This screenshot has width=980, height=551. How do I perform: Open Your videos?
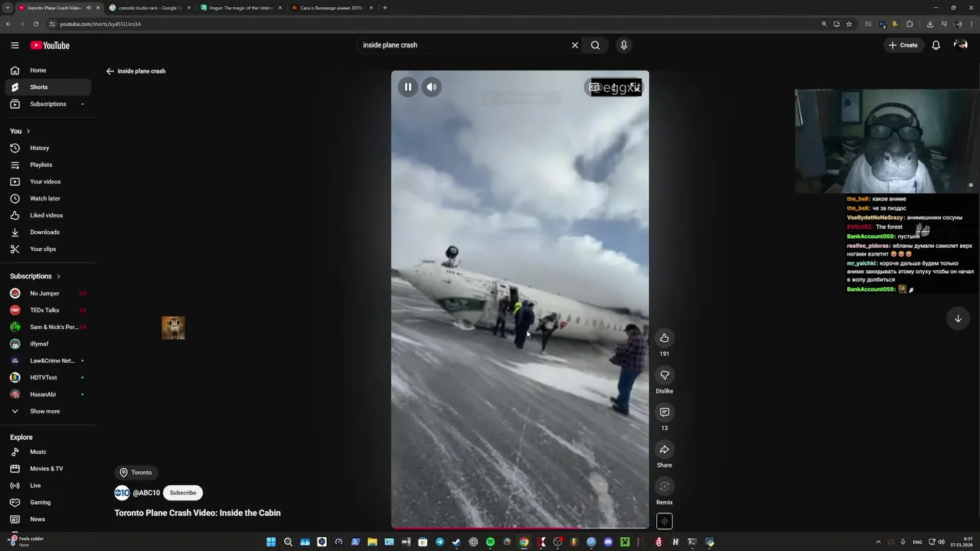48,181
